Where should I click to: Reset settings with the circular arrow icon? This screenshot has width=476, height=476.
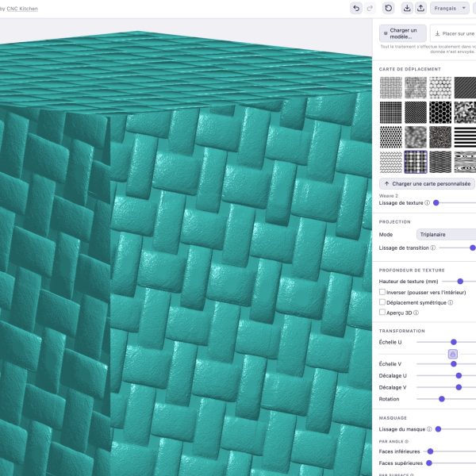pos(388,8)
